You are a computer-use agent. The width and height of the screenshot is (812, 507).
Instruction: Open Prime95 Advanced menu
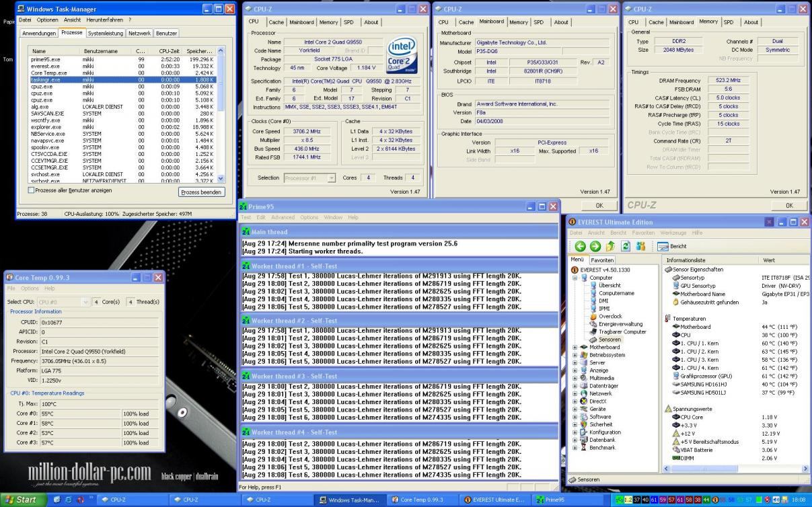pos(283,217)
